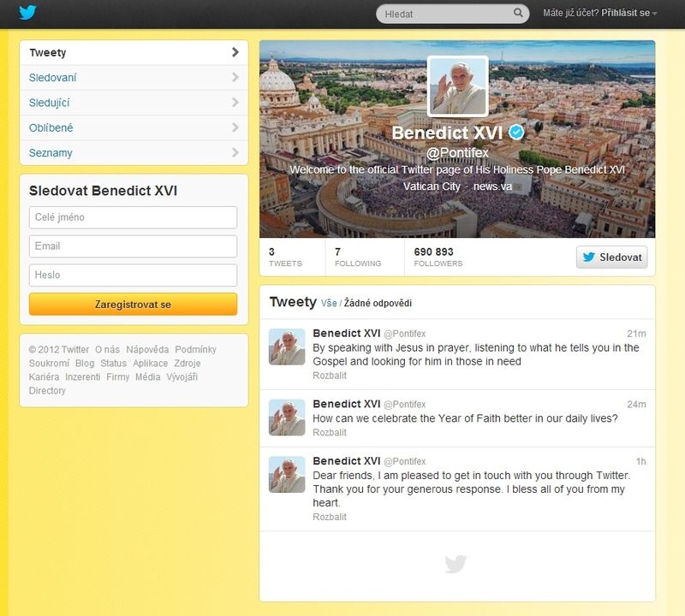Select the Vše tweets filter
Viewport: 685px width, 616px height.
pyautogui.click(x=329, y=303)
